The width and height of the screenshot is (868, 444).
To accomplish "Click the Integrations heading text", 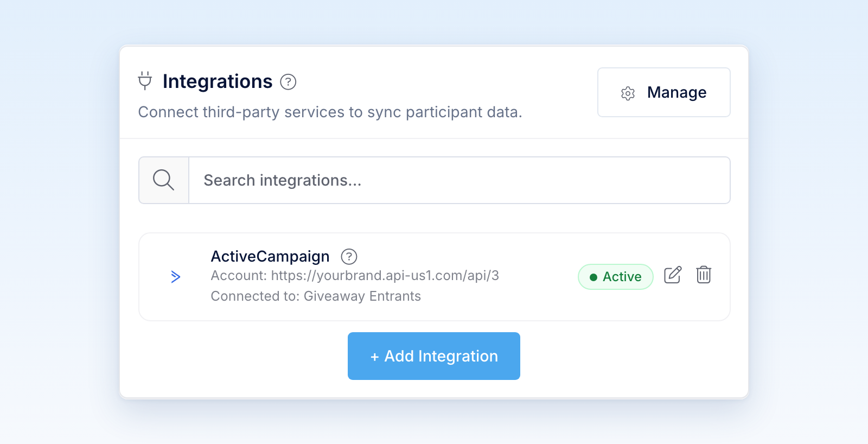I will click(x=218, y=81).
